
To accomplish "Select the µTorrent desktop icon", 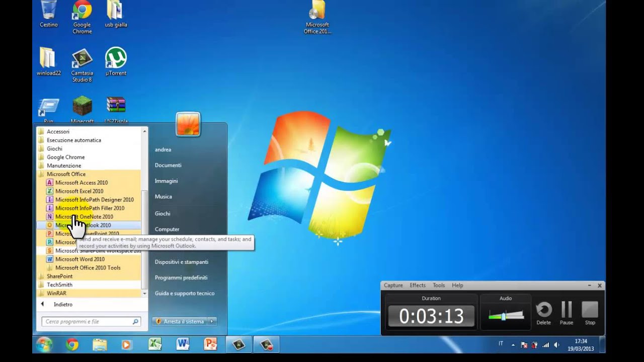I will click(x=116, y=61).
